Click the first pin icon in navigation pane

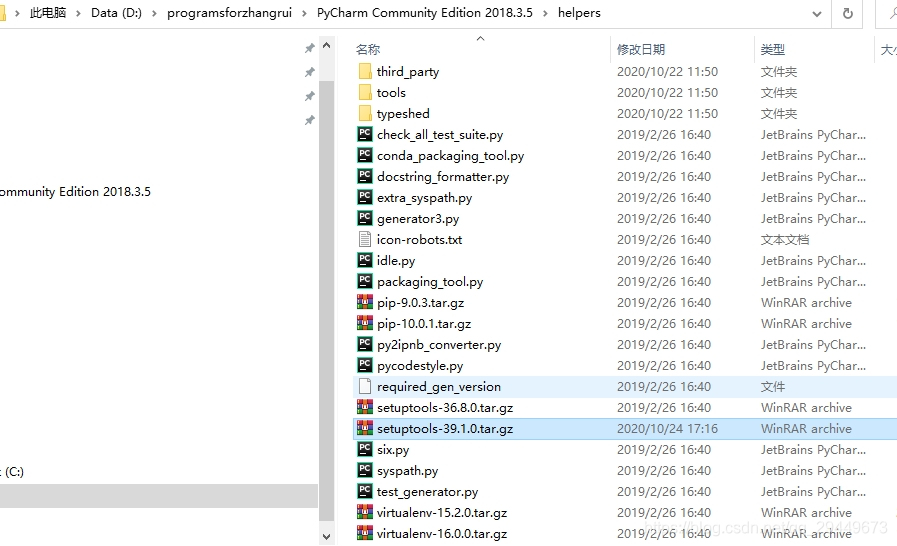(x=309, y=48)
